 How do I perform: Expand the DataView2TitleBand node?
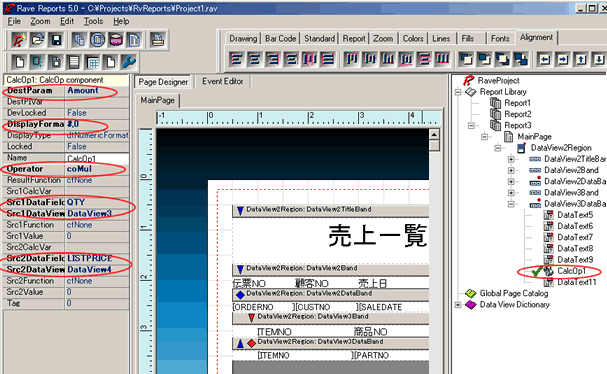click(511, 160)
